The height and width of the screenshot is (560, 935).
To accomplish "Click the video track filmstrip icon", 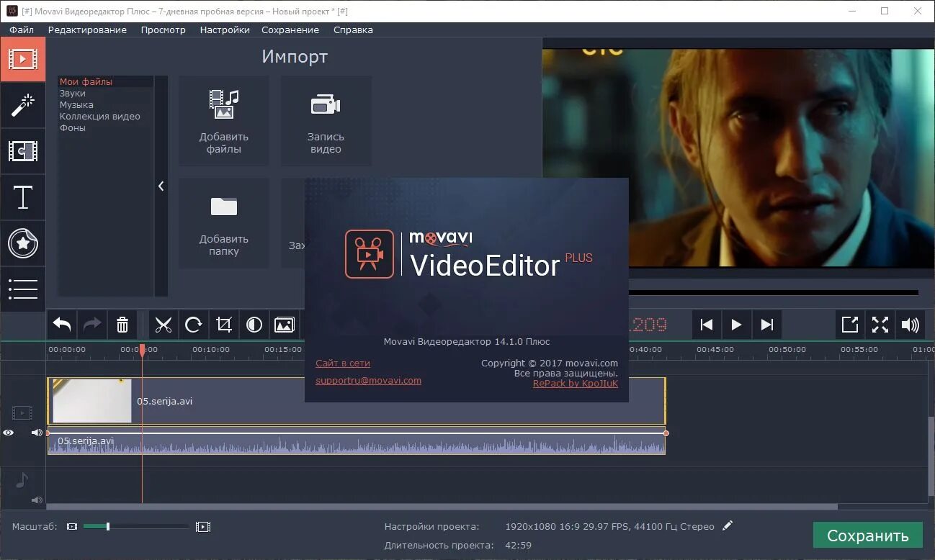I will 22,413.
